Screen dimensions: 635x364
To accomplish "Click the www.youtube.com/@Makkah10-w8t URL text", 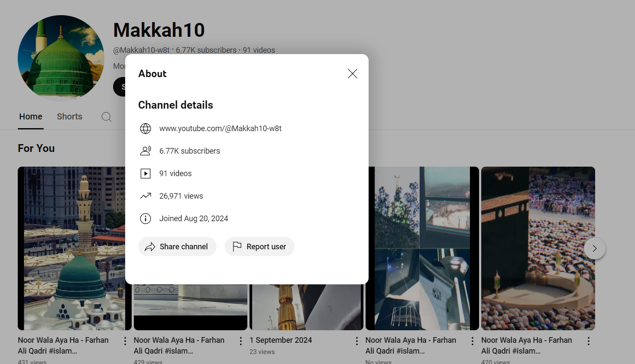I will click(220, 129).
